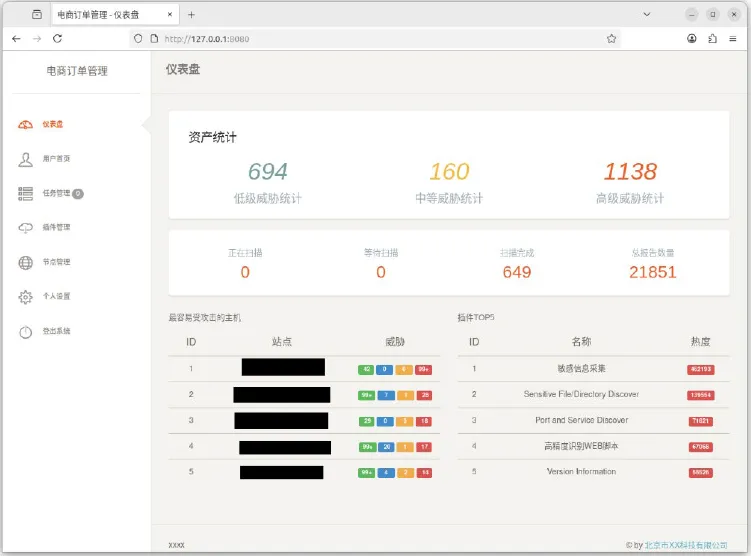Click the page info icon beside URL
751x556 pixels.
pyautogui.click(x=154, y=39)
